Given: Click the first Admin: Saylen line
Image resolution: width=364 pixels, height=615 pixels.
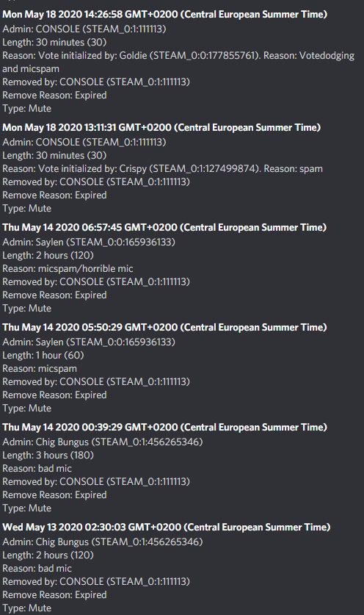Looking at the screenshot, I should pos(89,242).
